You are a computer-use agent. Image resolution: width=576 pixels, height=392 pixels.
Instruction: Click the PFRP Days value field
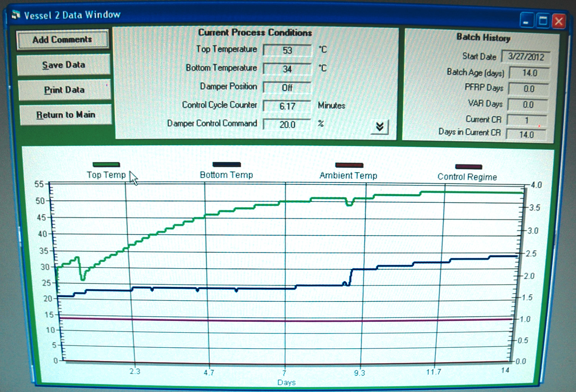(x=529, y=89)
